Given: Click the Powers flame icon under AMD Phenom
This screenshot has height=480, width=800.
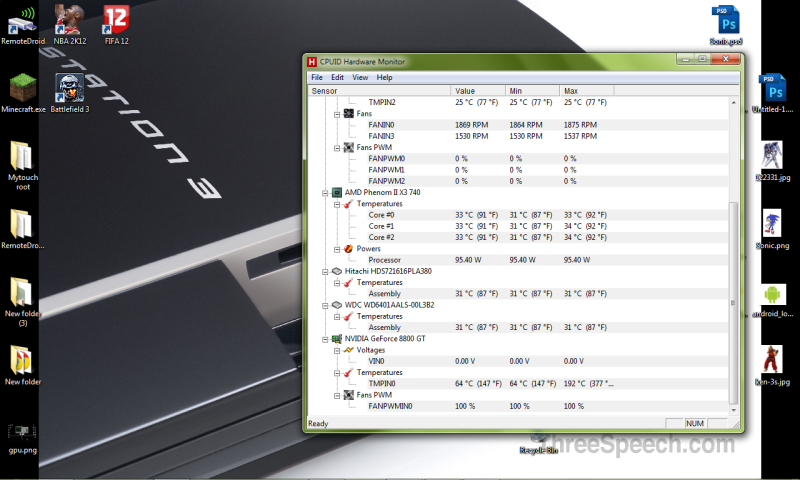Looking at the screenshot, I should (348, 249).
